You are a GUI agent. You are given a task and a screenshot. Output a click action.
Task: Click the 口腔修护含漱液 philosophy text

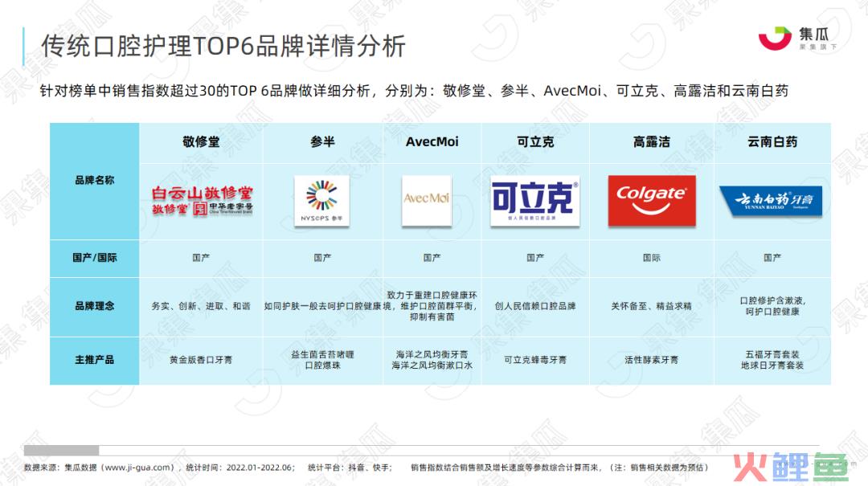point(772,306)
